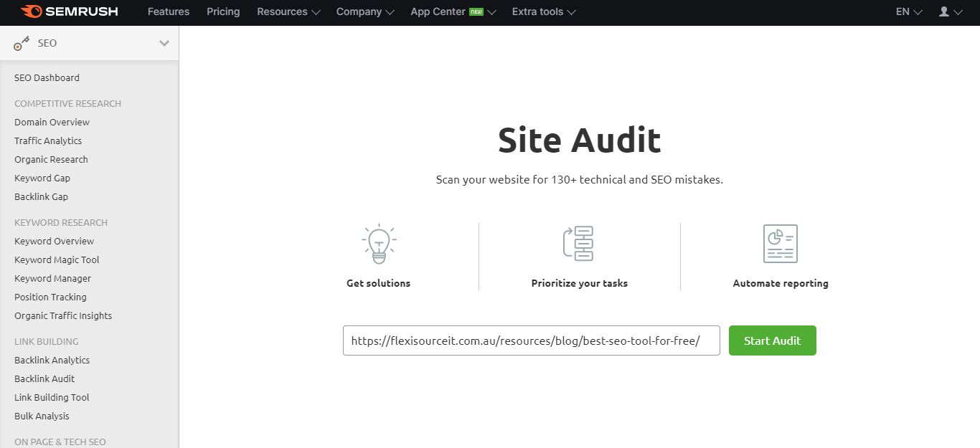Select Backlink Gap in sidebar
This screenshot has width=980, height=448.
[x=41, y=196]
